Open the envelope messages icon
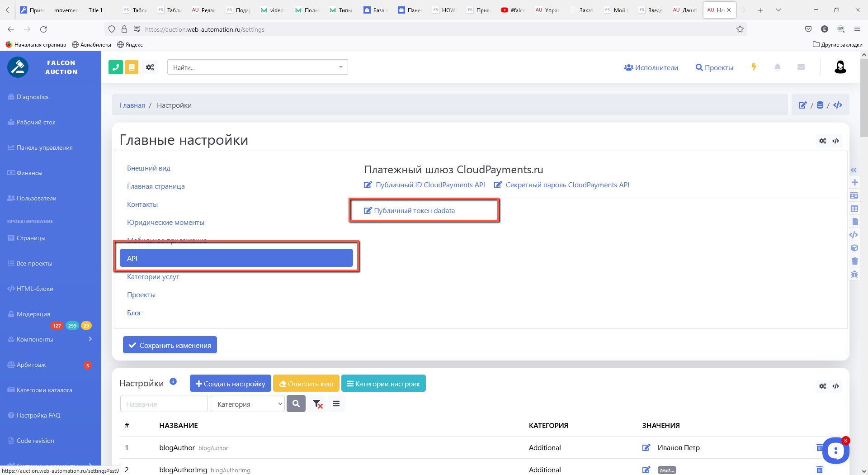Screen dimensions: 868x475 801,67
